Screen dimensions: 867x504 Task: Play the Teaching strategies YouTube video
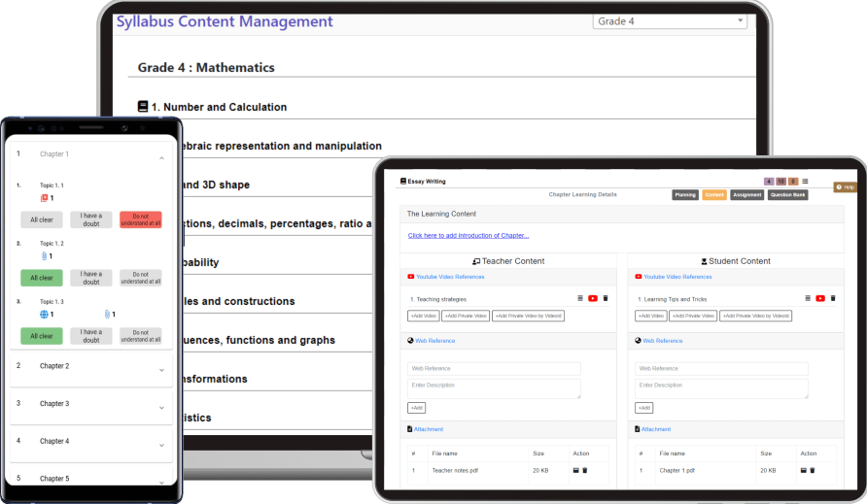(593, 298)
